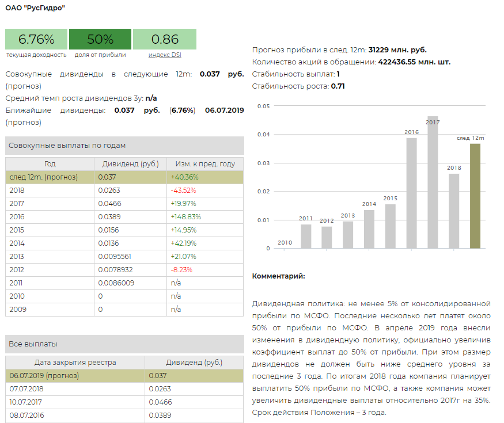Click the dark green 50% payout badge

(100, 39)
